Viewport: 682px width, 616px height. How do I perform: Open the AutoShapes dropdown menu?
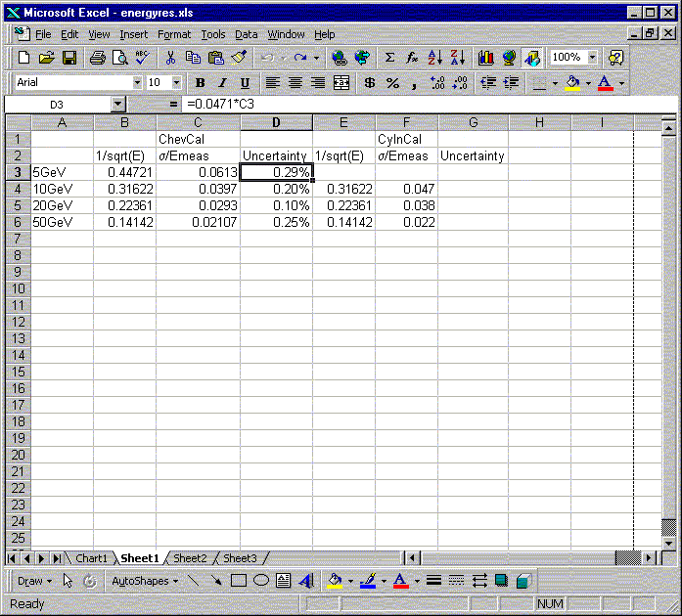[144, 581]
